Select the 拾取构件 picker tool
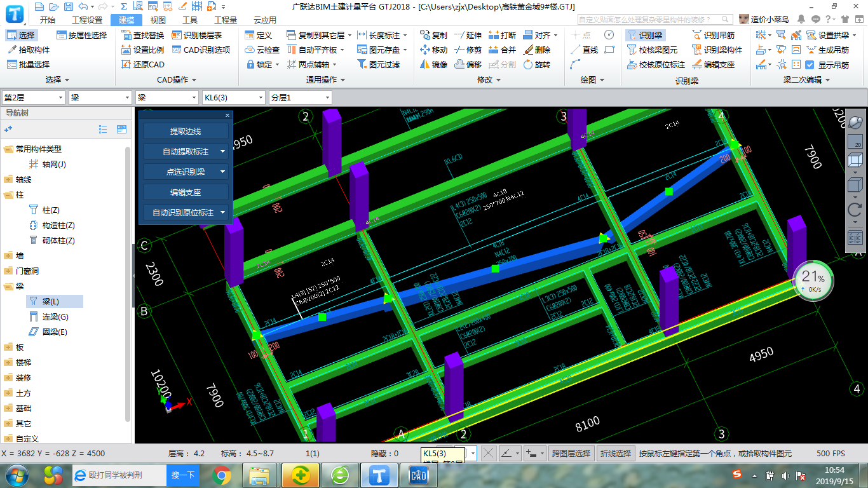Screen dimensions: 868x488 click(x=29, y=50)
